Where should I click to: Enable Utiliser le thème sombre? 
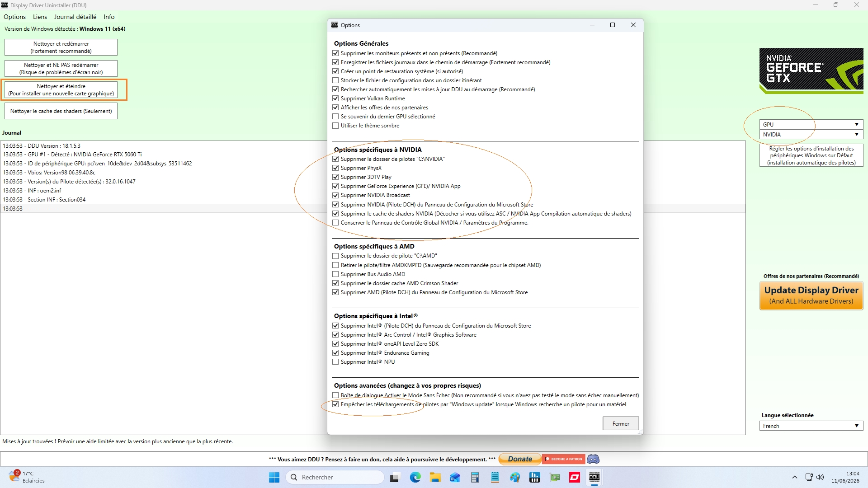335,126
